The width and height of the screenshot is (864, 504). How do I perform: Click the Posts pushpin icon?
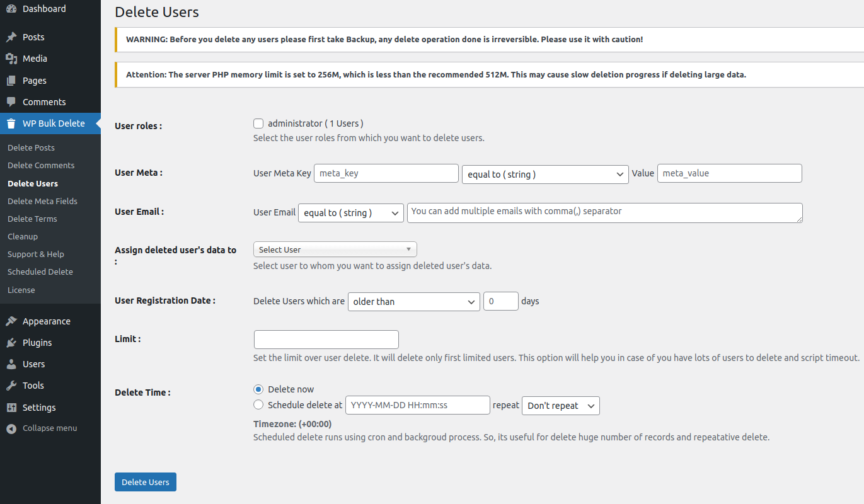(x=11, y=37)
